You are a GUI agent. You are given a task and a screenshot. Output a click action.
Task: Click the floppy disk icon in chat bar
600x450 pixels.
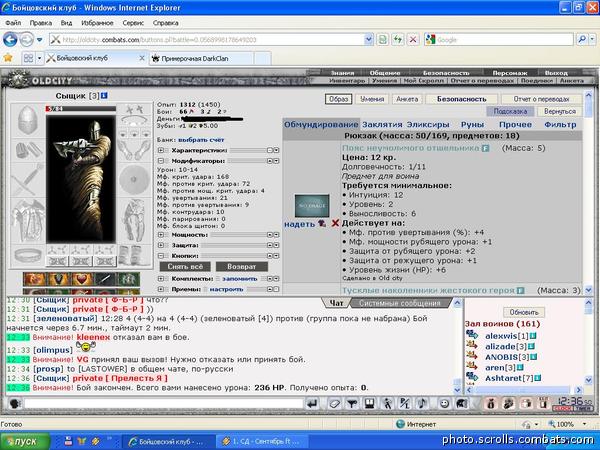[370, 403]
